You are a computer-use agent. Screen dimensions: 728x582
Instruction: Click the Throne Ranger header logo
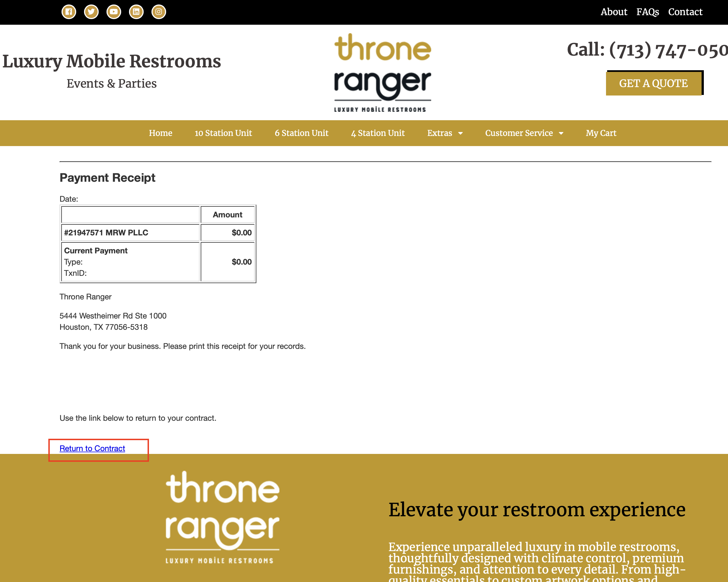382,72
